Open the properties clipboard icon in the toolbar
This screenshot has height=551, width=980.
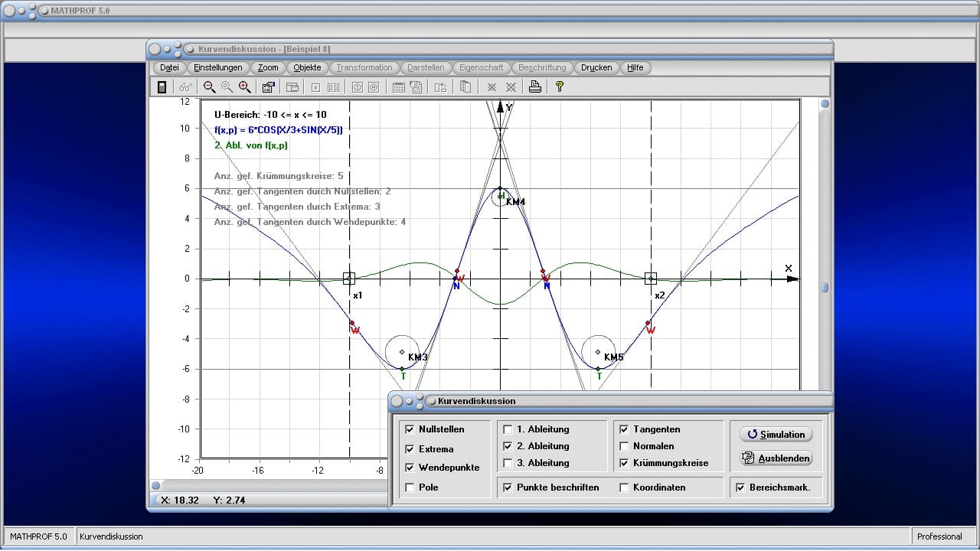(x=268, y=87)
